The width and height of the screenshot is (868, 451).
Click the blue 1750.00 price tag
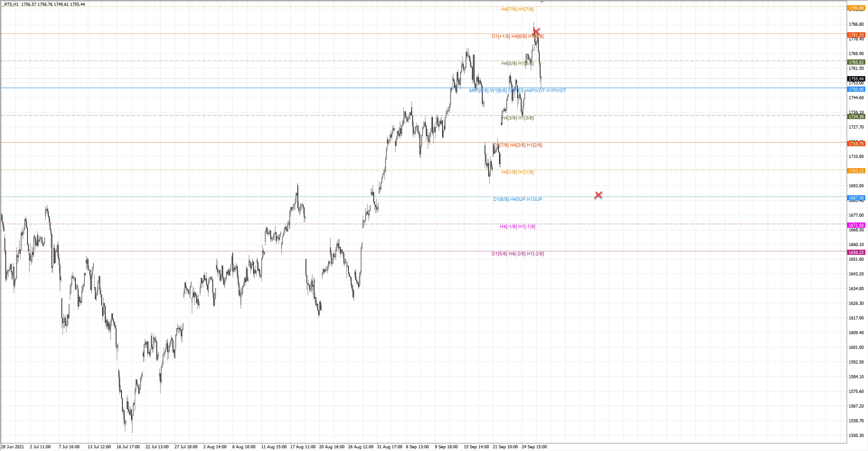(x=856, y=89)
